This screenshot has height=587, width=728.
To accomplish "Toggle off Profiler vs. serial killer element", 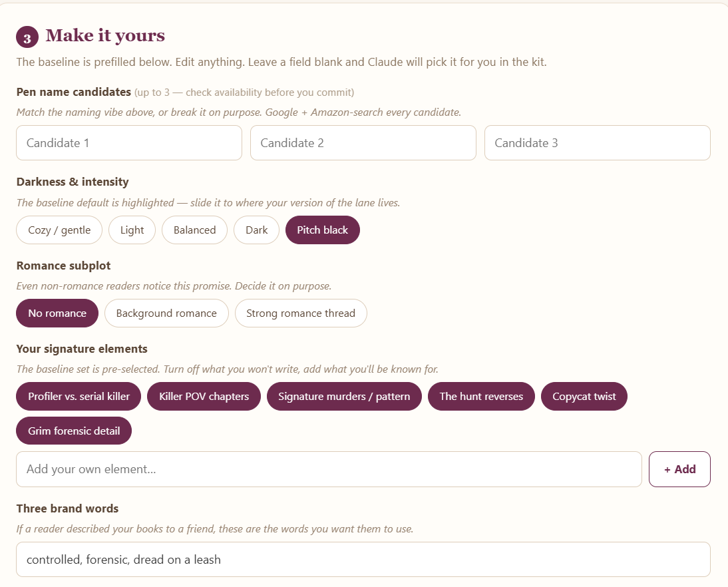I will (x=79, y=396).
